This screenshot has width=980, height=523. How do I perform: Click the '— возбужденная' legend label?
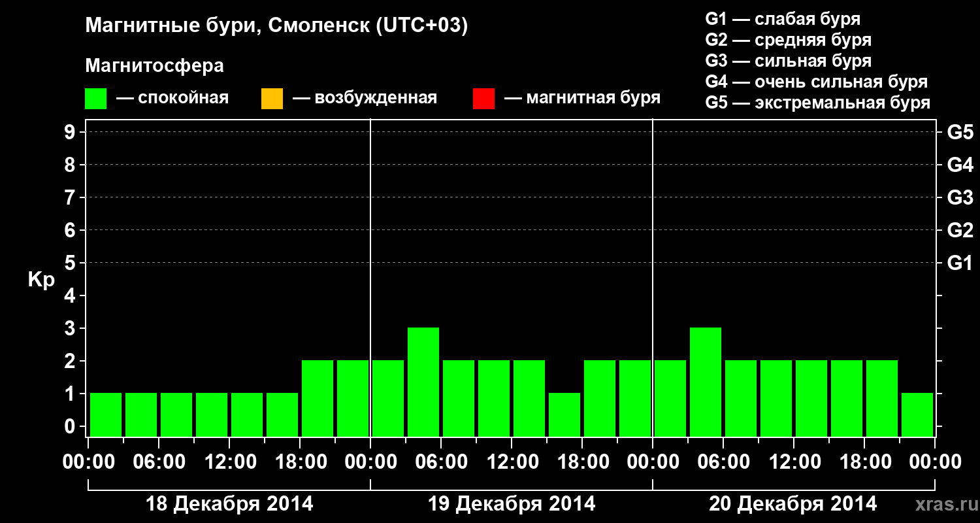pos(365,99)
